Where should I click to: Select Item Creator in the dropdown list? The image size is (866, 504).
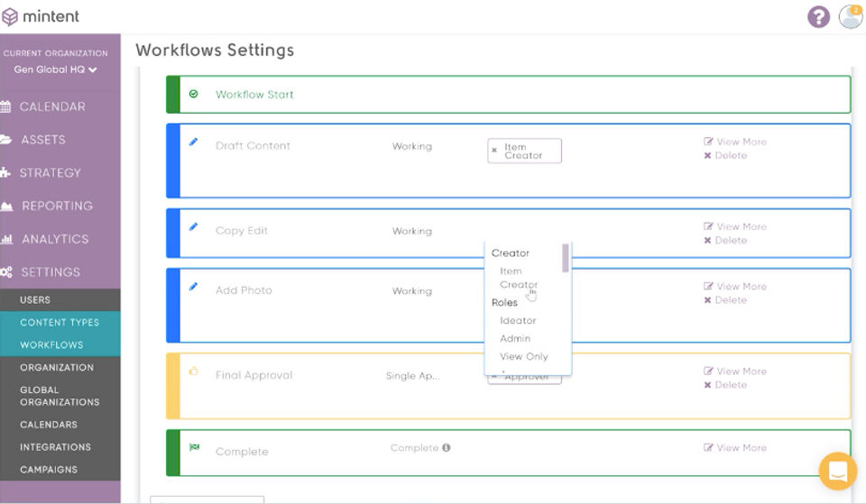click(x=518, y=278)
